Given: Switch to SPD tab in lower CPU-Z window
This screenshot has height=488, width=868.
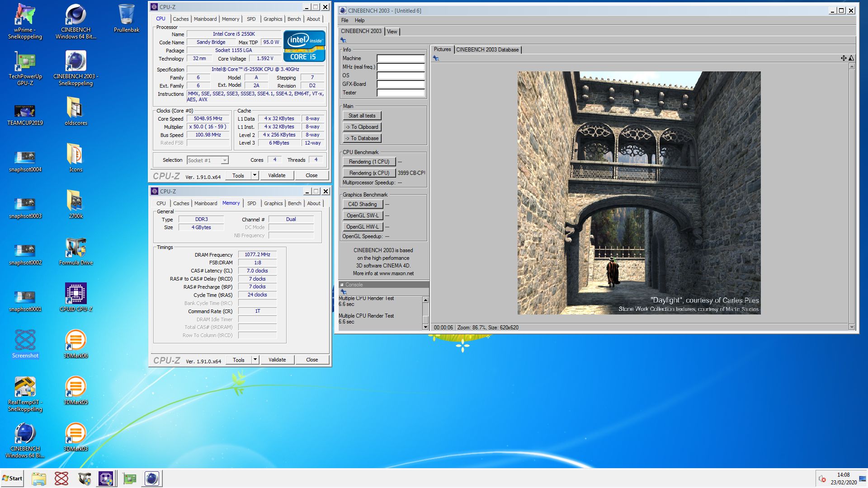Looking at the screenshot, I should click(x=252, y=203).
